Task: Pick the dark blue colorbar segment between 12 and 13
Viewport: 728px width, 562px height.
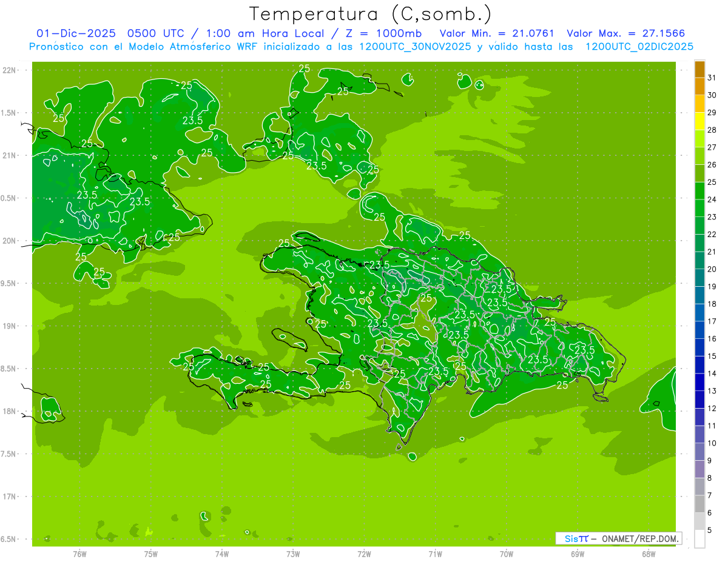Action: pos(699,400)
